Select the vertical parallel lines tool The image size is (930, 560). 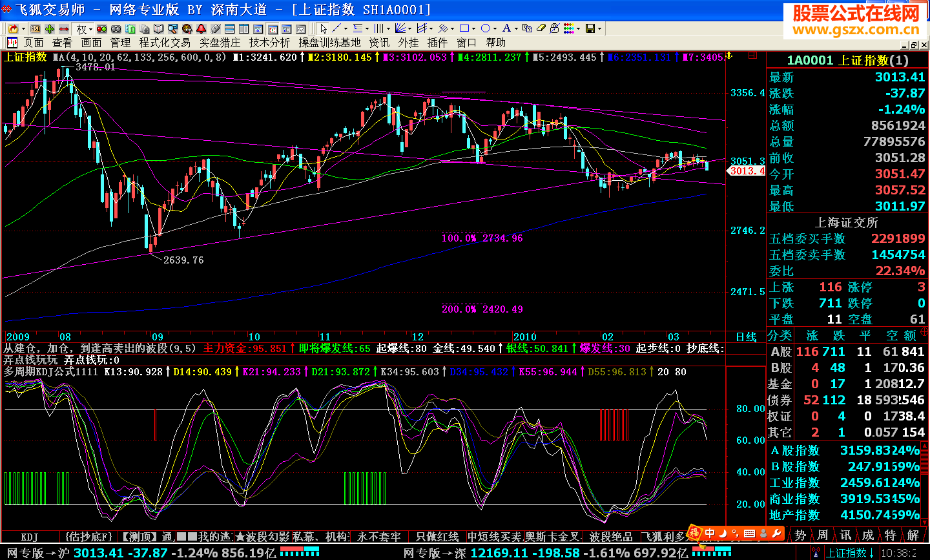point(378,29)
